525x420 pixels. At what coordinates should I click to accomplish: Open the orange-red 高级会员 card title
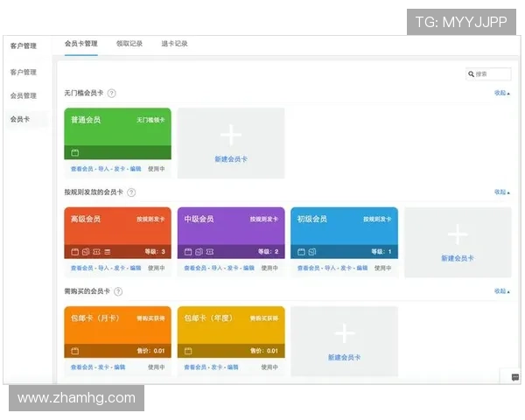pos(86,219)
